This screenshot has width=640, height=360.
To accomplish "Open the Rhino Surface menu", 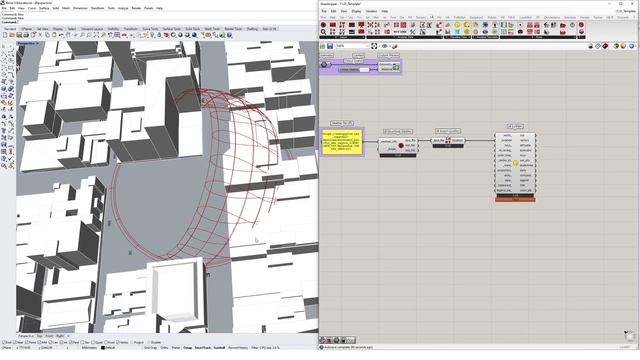I will click(44, 8).
